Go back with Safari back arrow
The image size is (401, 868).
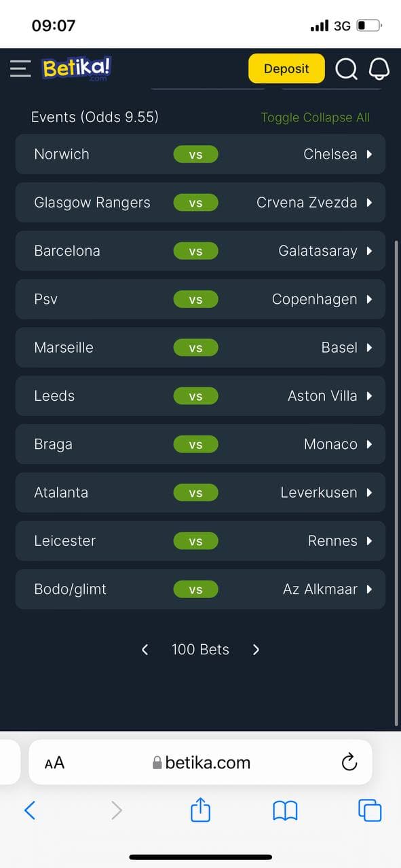(x=29, y=810)
